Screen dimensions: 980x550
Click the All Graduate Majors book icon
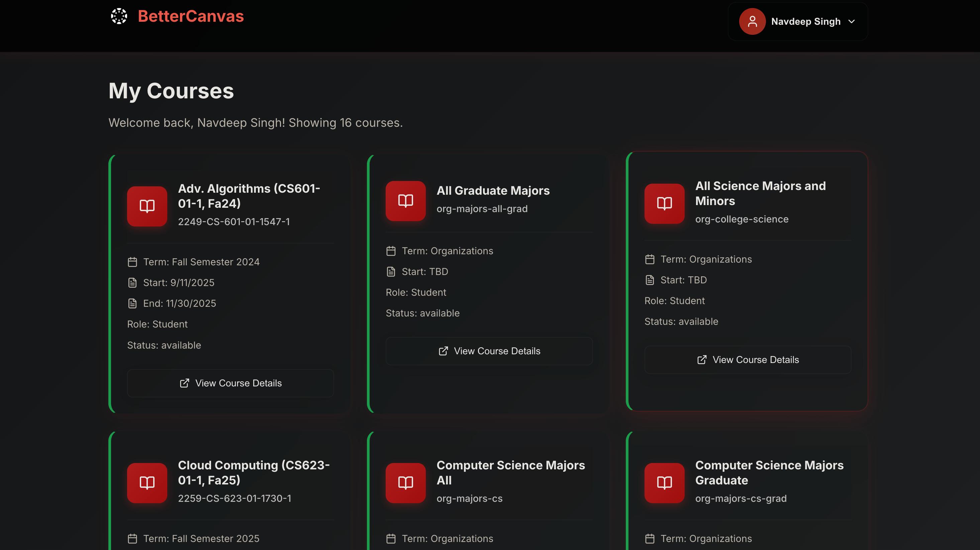pyautogui.click(x=405, y=201)
